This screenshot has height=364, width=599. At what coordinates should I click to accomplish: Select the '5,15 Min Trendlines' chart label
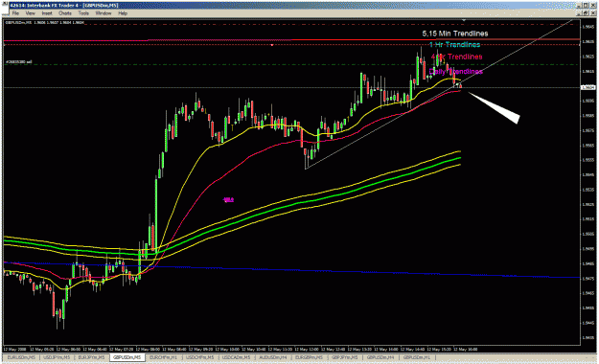pos(455,34)
